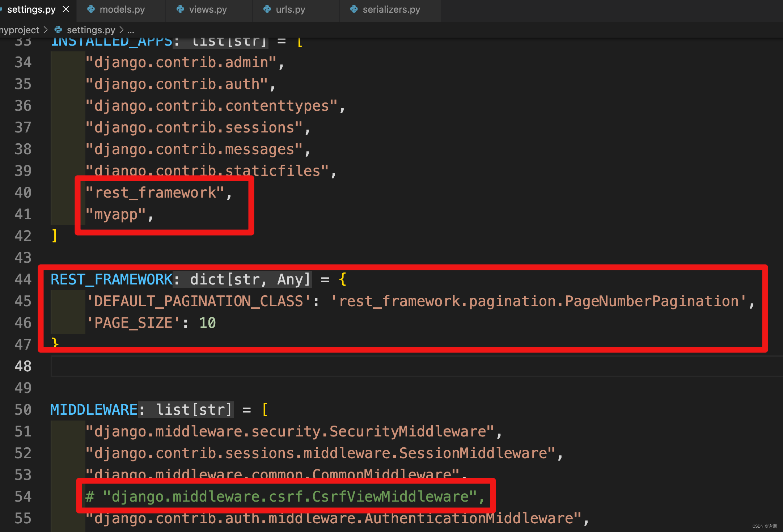This screenshot has height=532, width=783.
Task: Click the PAGE_SIZE value 10
Action: tap(207, 323)
